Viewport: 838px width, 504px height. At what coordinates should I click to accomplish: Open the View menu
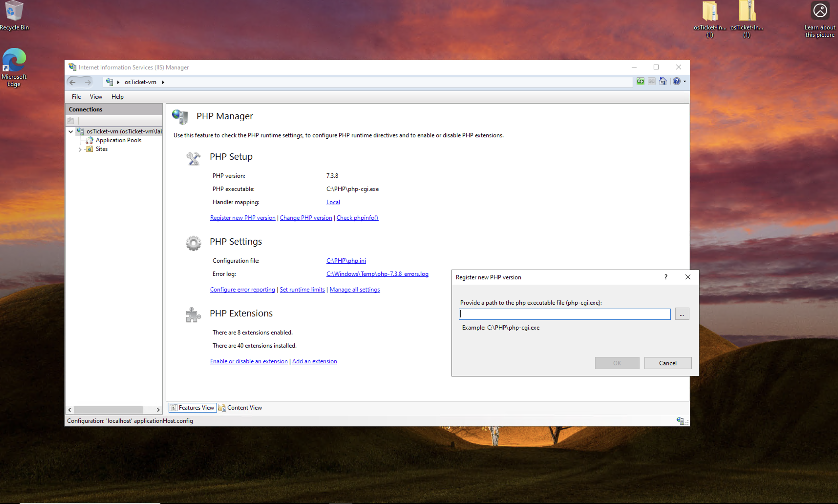click(x=96, y=97)
